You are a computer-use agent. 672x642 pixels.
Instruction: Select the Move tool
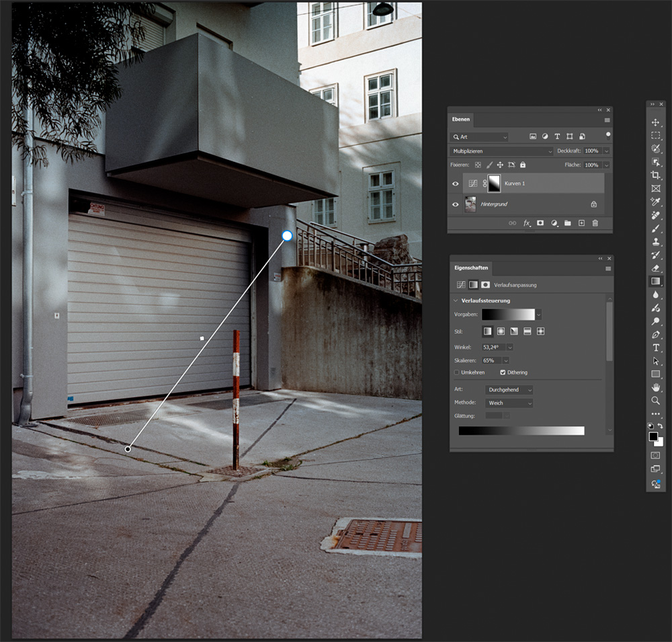pos(655,122)
